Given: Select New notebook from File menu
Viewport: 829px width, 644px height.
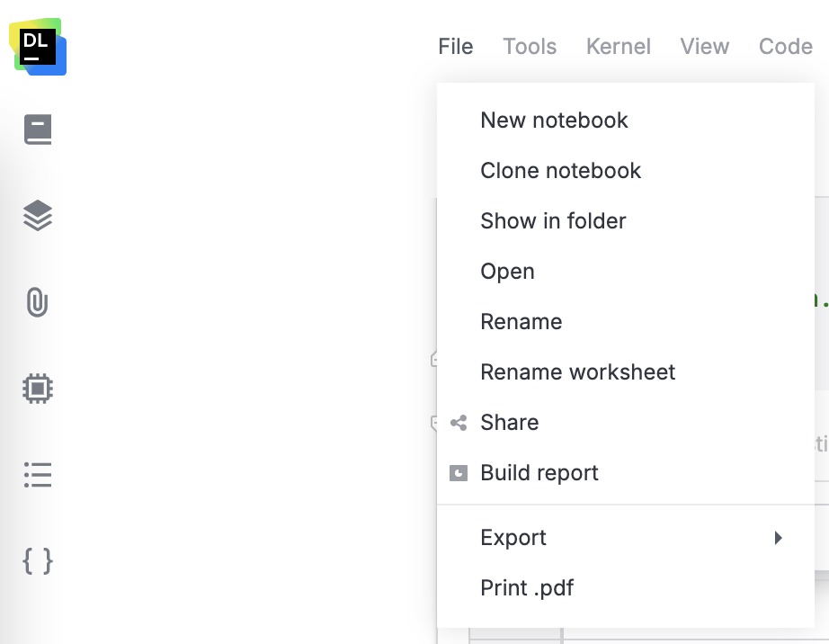Looking at the screenshot, I should (x=554, y=120).
